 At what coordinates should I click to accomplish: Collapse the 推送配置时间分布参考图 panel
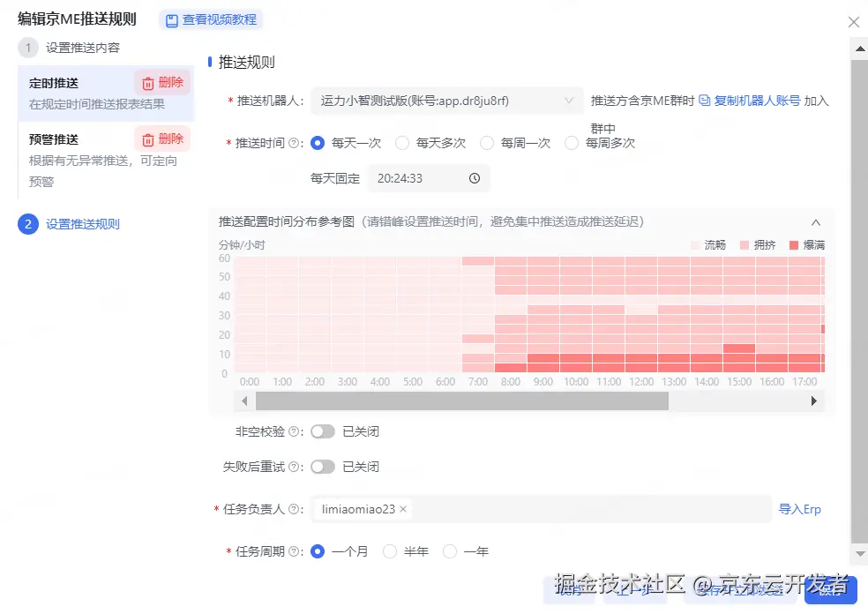click(815, 222)
